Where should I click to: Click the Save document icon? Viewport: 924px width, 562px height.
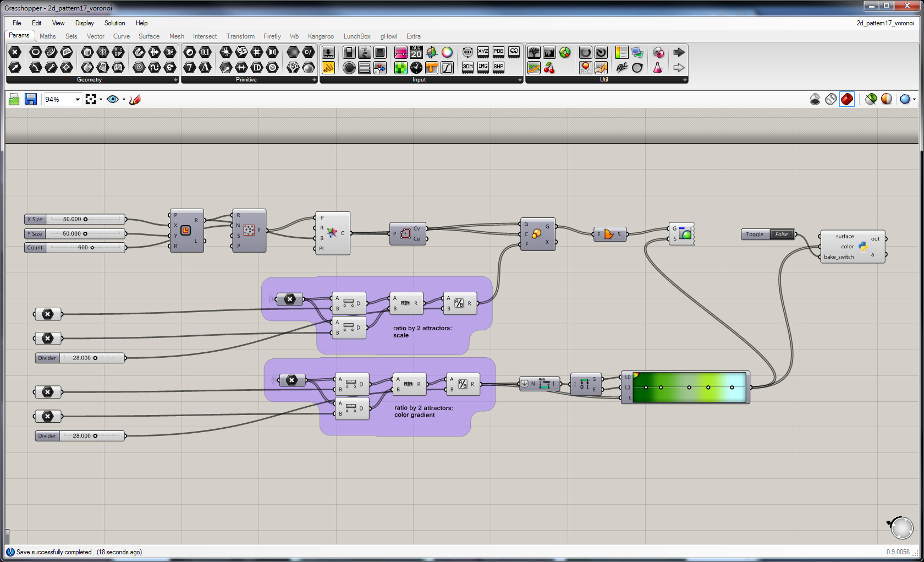[x=31, y=99]
